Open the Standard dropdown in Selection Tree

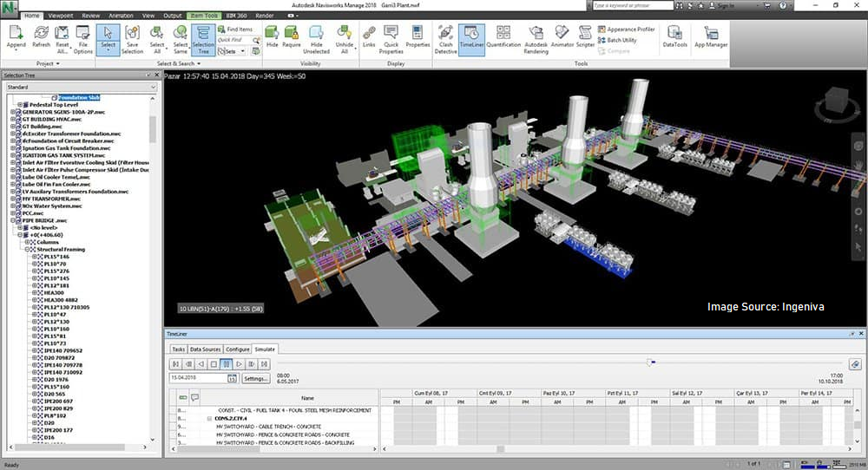pyautogui.click(x=82, y=88)
